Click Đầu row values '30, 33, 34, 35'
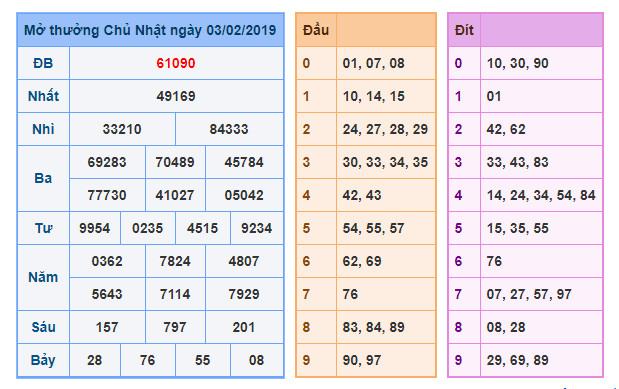Image resolution: width=619 pixels, height=389 pixels. [x=385, y=162]
